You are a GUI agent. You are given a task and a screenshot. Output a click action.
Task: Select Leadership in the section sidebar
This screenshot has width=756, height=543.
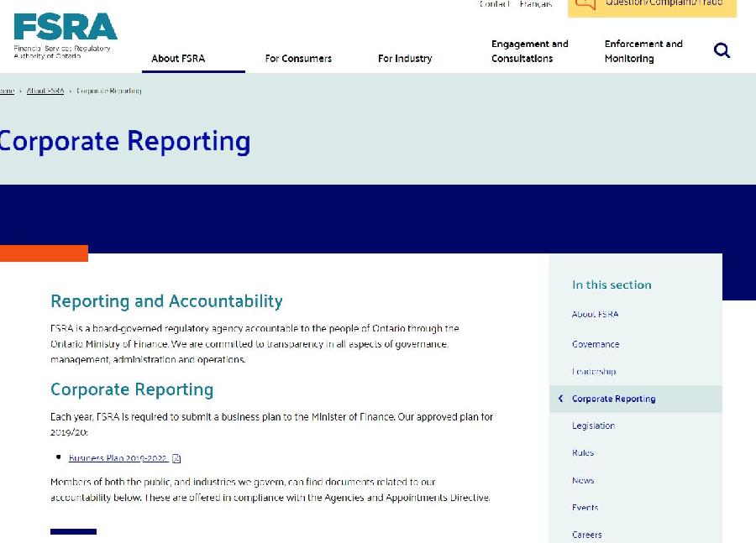click(594, 372)
